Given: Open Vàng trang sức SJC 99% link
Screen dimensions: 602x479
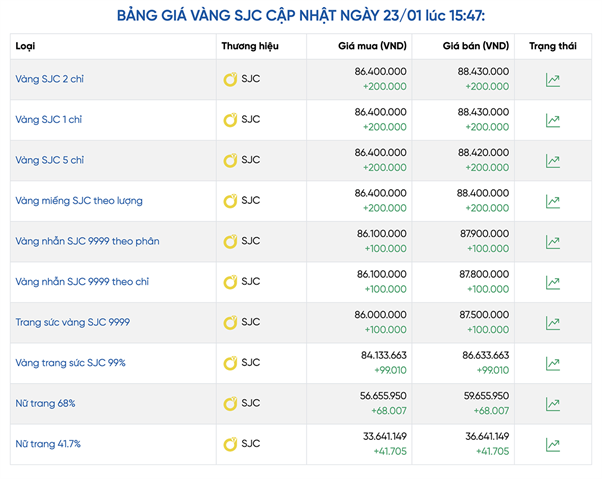Looking at the screenshot, I should pos(70,363).
